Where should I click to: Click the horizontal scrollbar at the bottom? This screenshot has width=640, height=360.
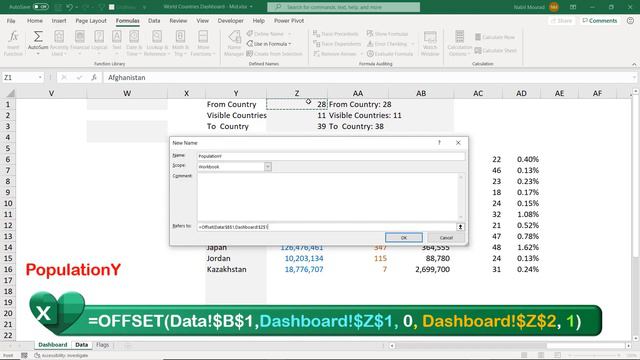click(x=511, y=346)
